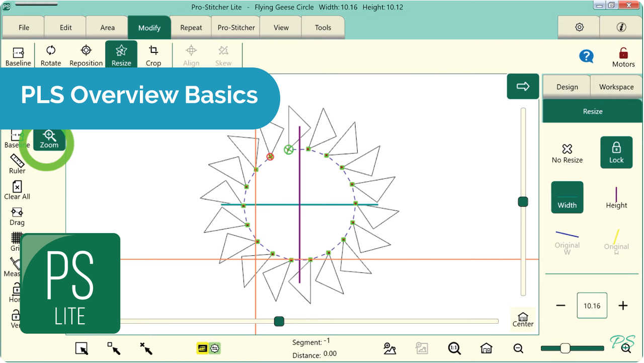Click the Clear All icon
This screenshot has width=644, height=363.
17,190
